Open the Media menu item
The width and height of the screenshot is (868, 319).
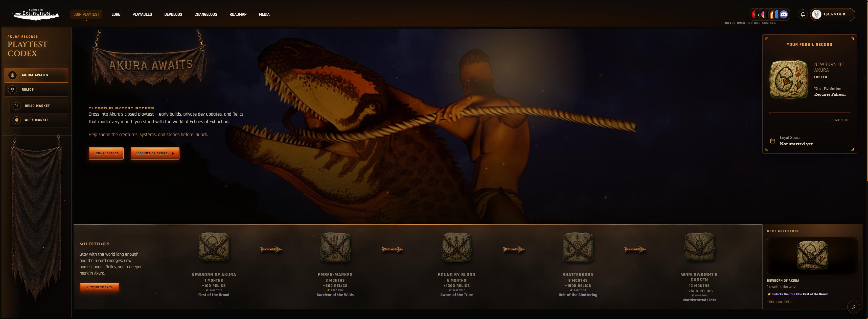click(264, 14)
